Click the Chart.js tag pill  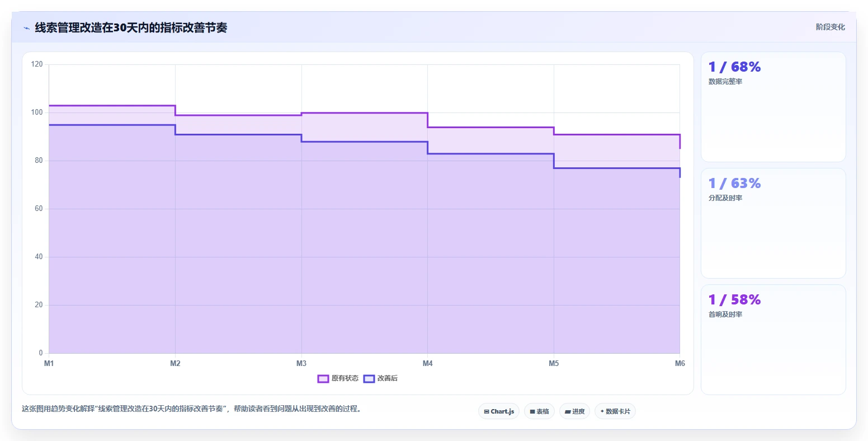point(499,411)
